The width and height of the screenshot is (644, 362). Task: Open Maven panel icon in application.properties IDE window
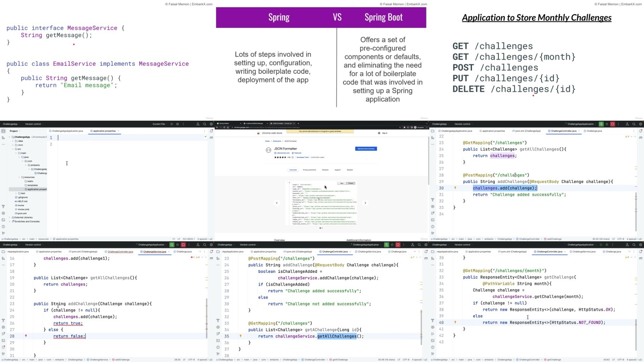(211, 137)
